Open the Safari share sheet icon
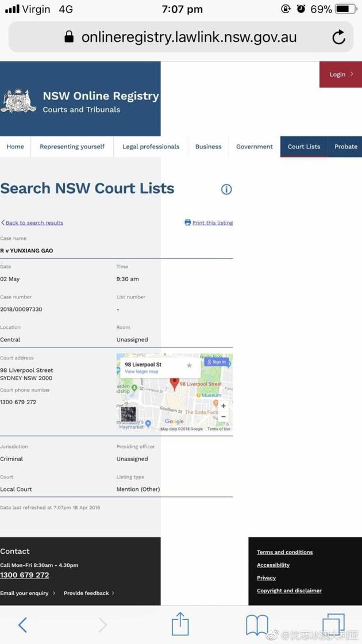The image size is (362, 644). click(x=180, y=623)
